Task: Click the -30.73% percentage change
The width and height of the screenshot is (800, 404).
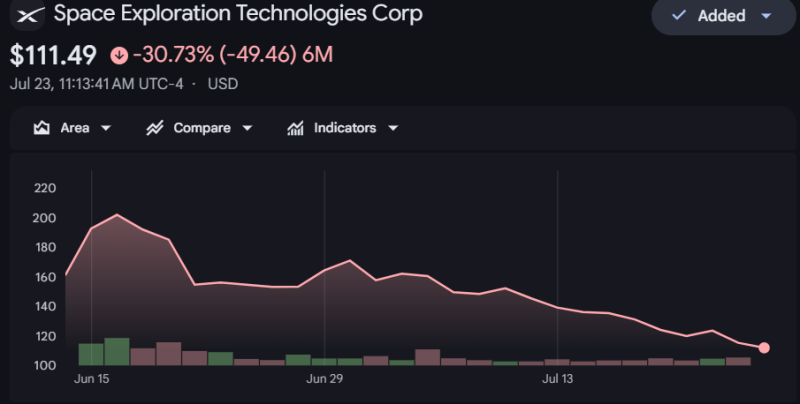Action: pos(173,55)
